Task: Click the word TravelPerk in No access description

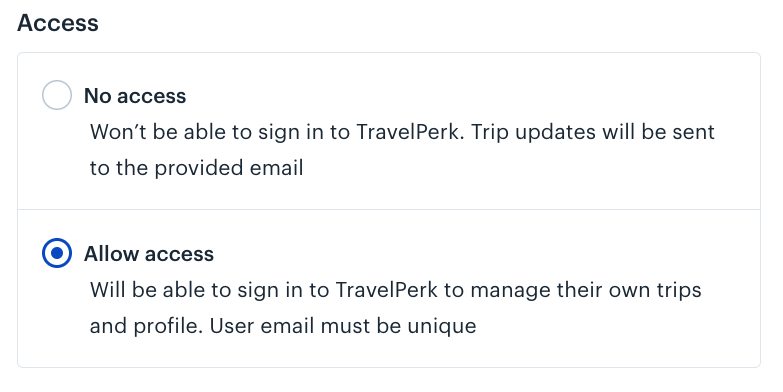Action: point(410,132)
